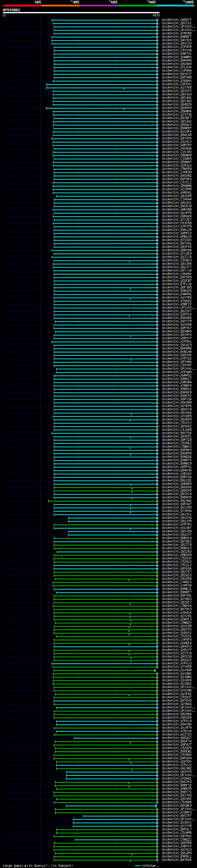Click hit label UniRef100_B2CQF6
Image resolution: width=197 pixels, height=868 pixels.
pos(177,132)
